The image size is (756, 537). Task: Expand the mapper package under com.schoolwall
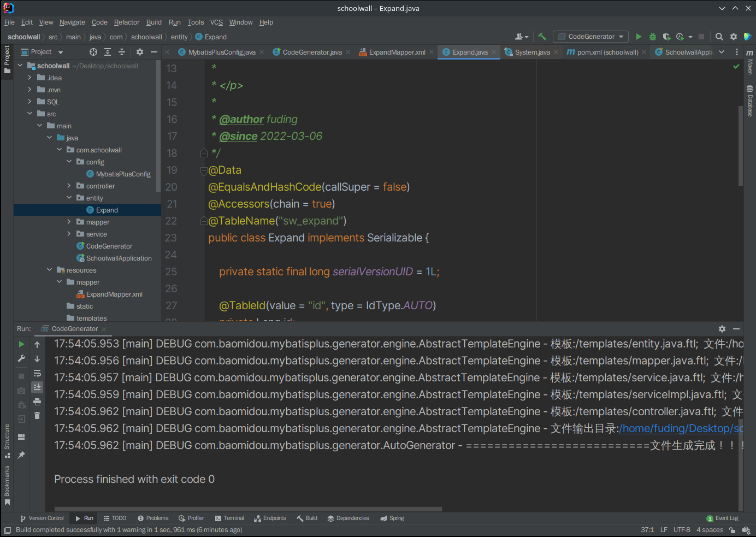(69, 222)
